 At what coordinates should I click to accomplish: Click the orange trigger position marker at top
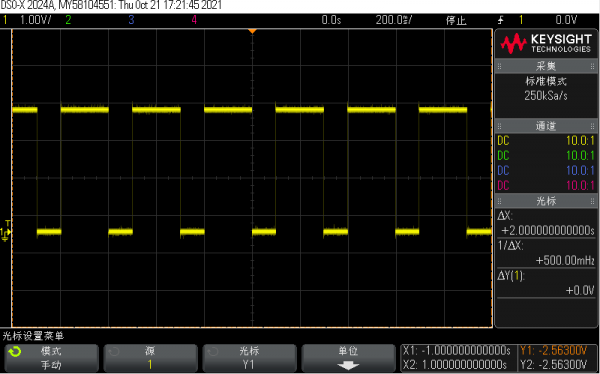(x=252, y=31)
